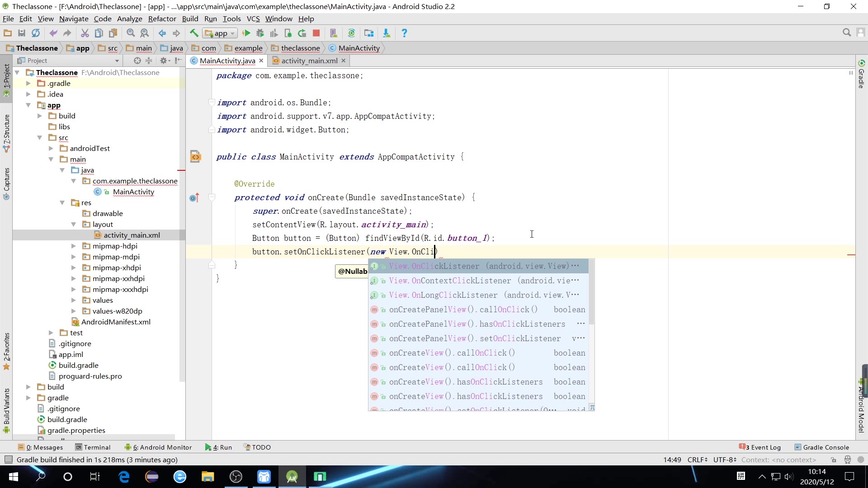Open the 0: Messages tool window
Screen dimensions: 868x488
click(40, 447)
